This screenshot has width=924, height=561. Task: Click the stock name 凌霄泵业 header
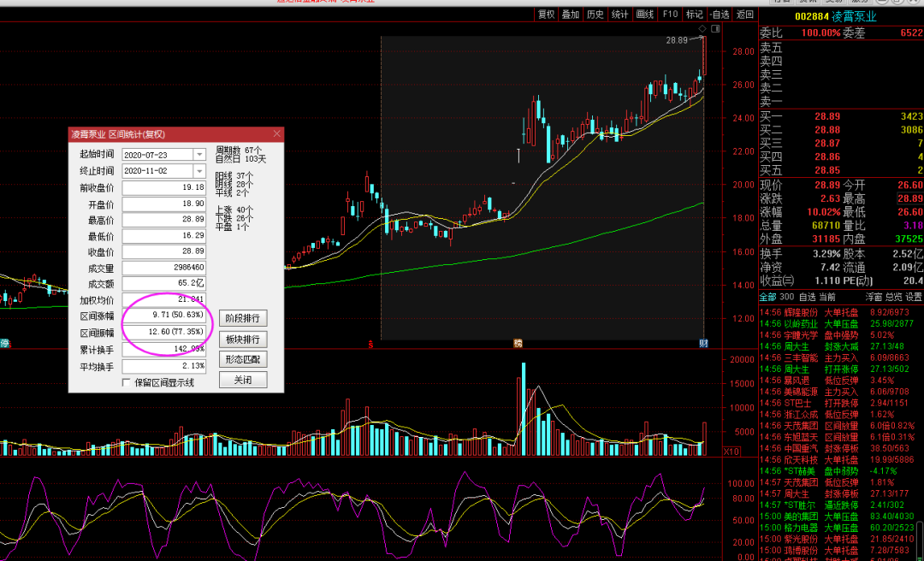(854, 17)
